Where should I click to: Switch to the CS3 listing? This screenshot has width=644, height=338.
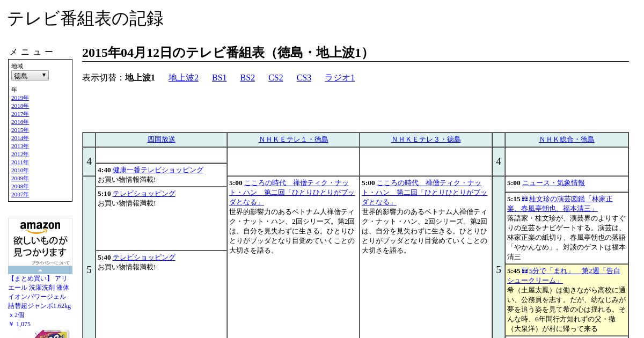click(304, 78)
